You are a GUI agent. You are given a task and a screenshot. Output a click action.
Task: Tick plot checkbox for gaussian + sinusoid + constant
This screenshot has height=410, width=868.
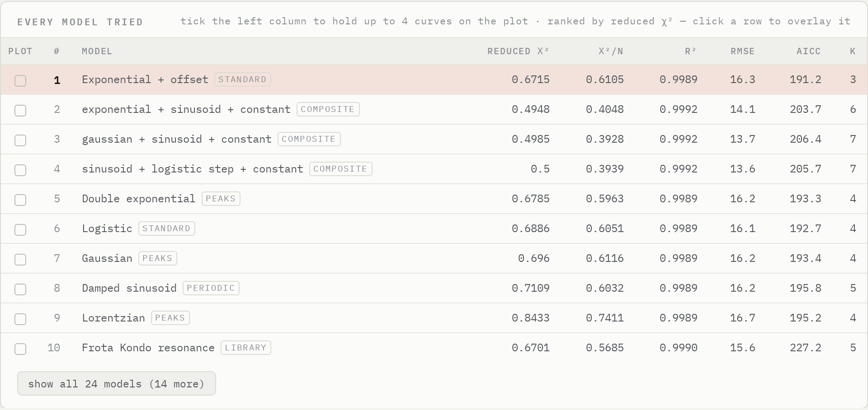pyautogui.click(x=20, y=140)
